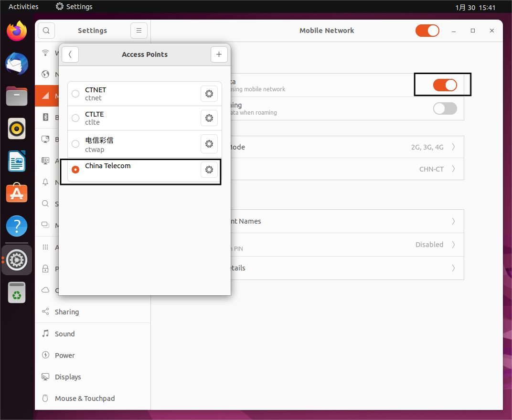Click the Settings search magnifier button
This screenshot has width=512, height=420.
(46, 31)
